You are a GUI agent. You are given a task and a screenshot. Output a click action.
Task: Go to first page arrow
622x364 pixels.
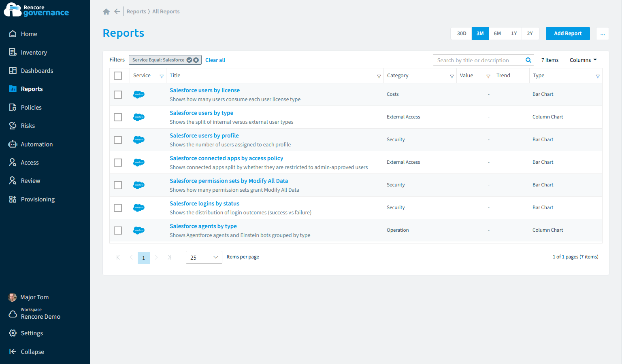(118, 257)
